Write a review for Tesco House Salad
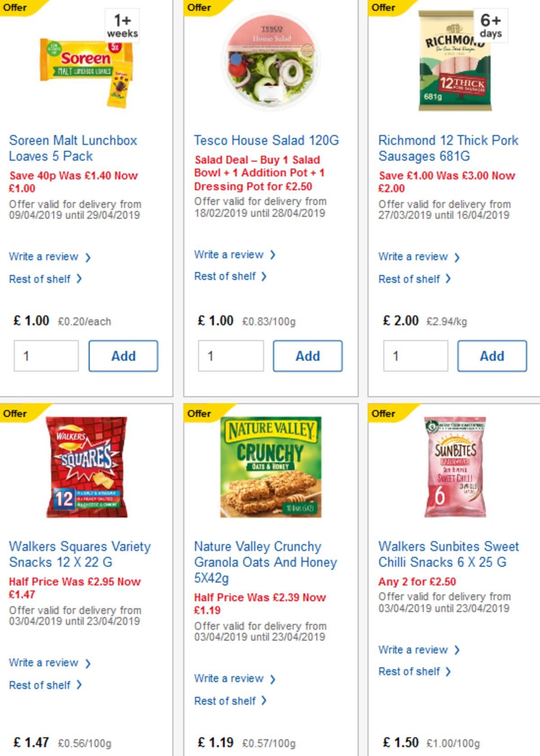Screen dimensions: 540x756 (230, 254)
